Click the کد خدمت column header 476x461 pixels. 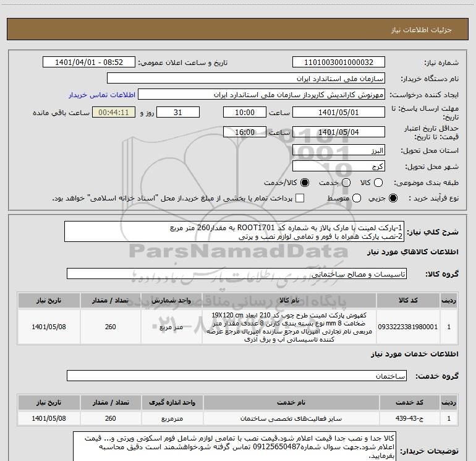[x=409, y=402]
